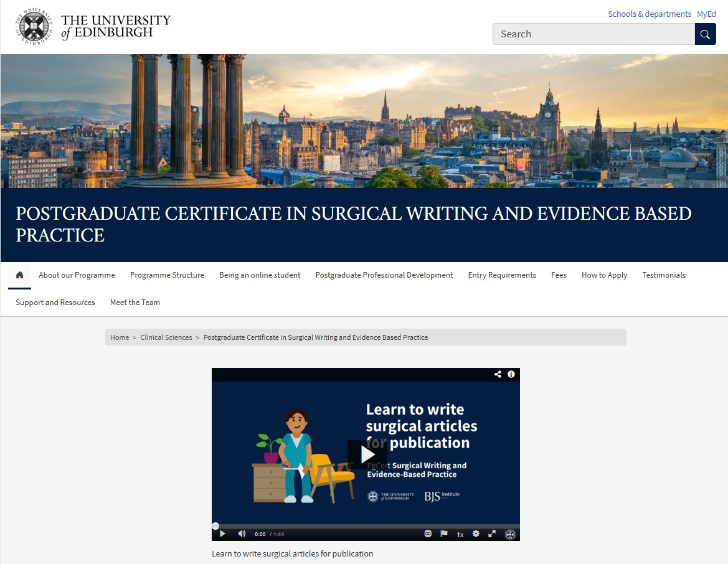
Task: Show video info via the i icon
Action: (511, 374)
